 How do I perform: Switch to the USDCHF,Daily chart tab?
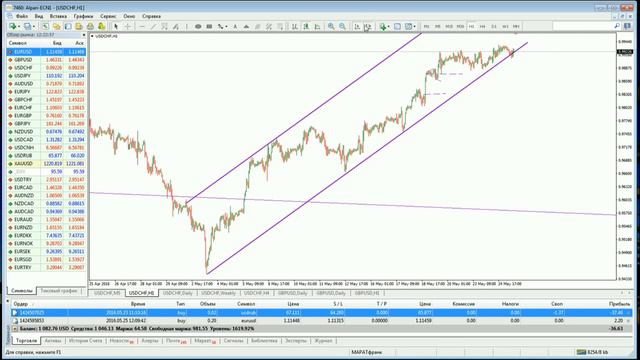178,293
